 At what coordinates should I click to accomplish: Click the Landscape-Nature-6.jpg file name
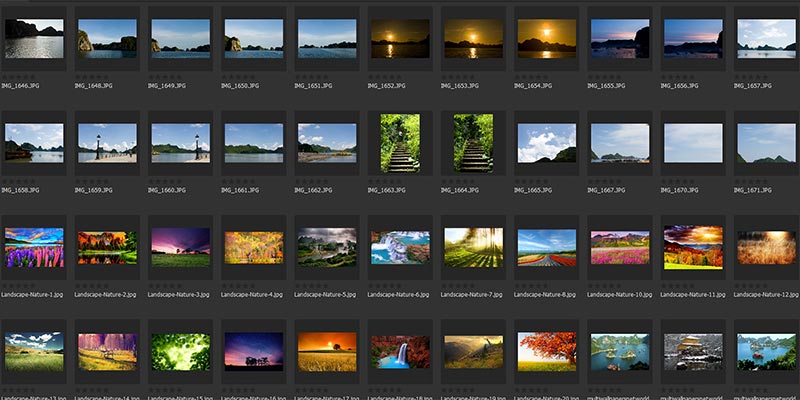[398, 295]
